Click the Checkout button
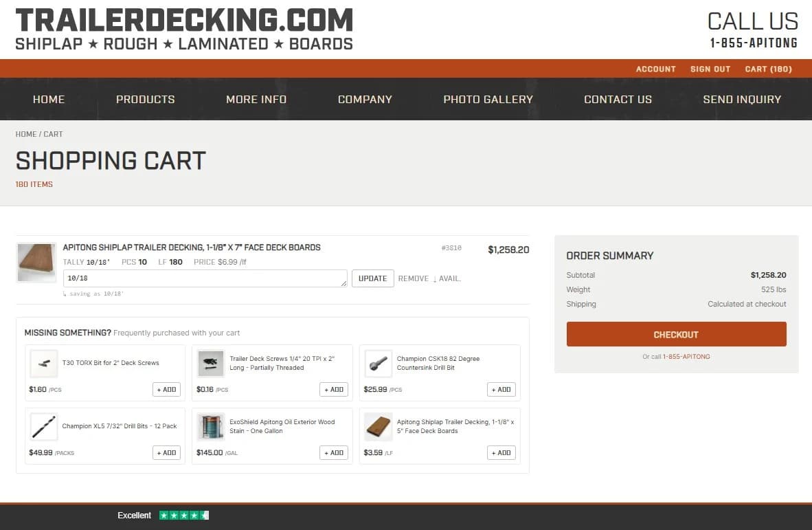Image resolution: width=812 pixels, height=530 pixels. click(x=676, y=334)
